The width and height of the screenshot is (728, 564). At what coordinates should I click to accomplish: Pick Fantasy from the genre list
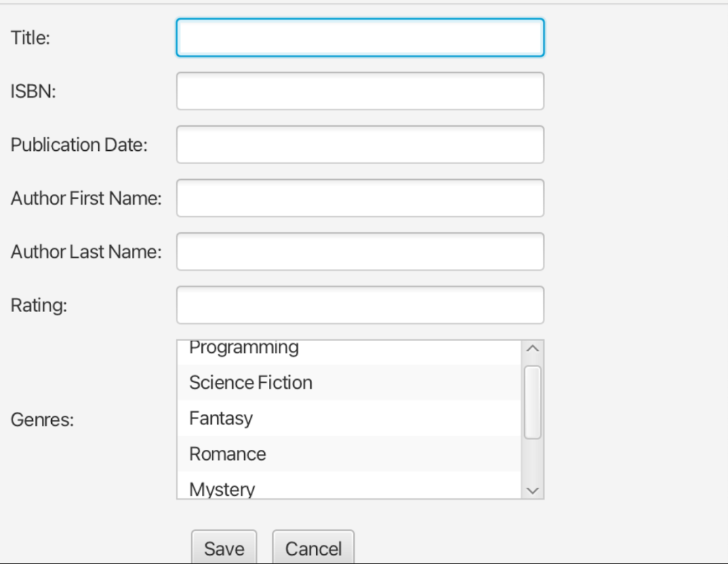pos(221,418)
